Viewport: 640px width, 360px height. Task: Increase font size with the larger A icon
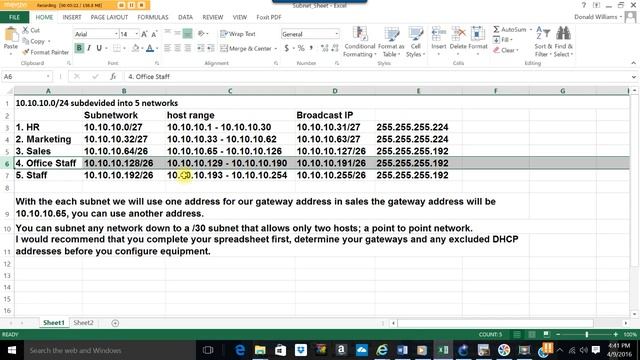[x=144, y=34]
